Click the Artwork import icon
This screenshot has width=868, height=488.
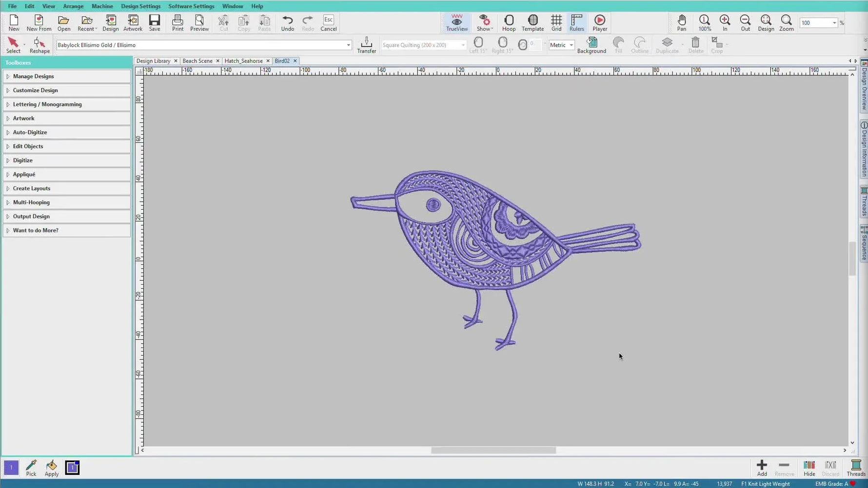(x=133, y=23)
